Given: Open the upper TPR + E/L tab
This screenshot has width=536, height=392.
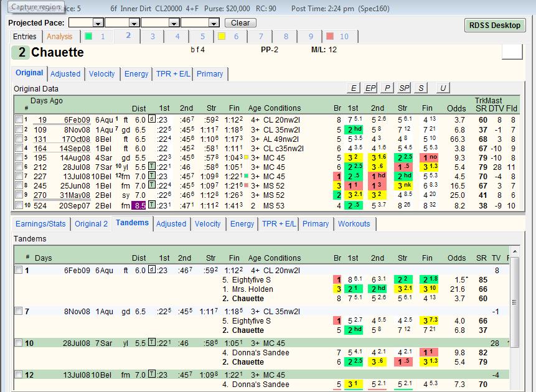Looking at the screenshot, I should pyautogui.click(x=173, y=74).
